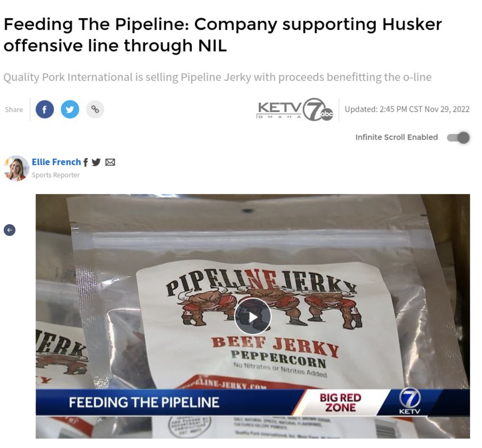Screen dimensions: 482x448
Task: Click the Sports Reporter subtitle
Action: coord(56,175)
